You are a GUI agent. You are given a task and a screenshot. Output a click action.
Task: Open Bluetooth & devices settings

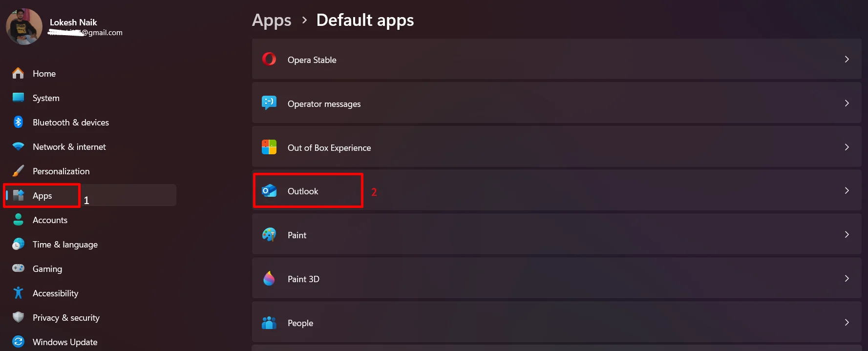click(71, 123)
